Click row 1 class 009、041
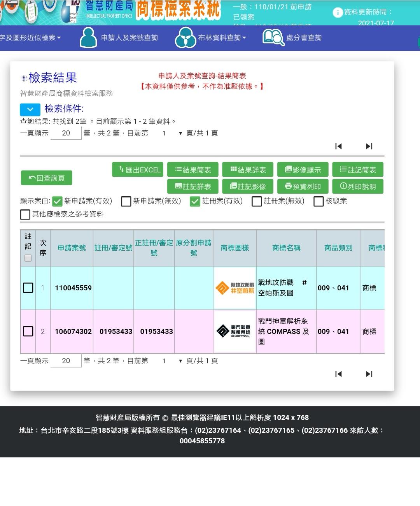Image resolution: width=420 pixels, height=506 pixels. coord(333,288)
